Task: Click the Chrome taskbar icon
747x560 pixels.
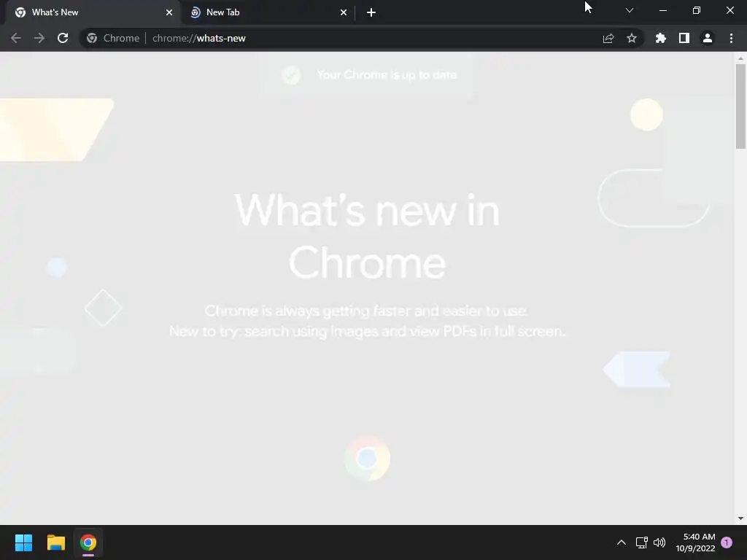Action: click(88, 542)
